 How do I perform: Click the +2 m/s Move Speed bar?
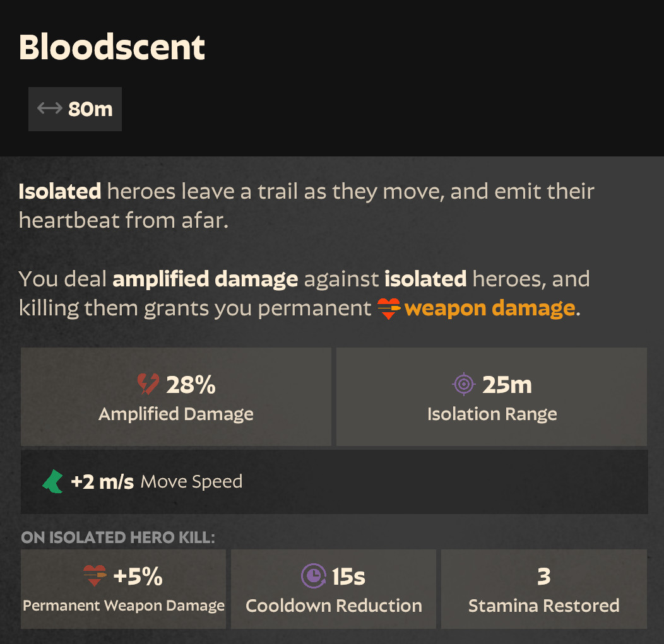(x=334, y=482)
